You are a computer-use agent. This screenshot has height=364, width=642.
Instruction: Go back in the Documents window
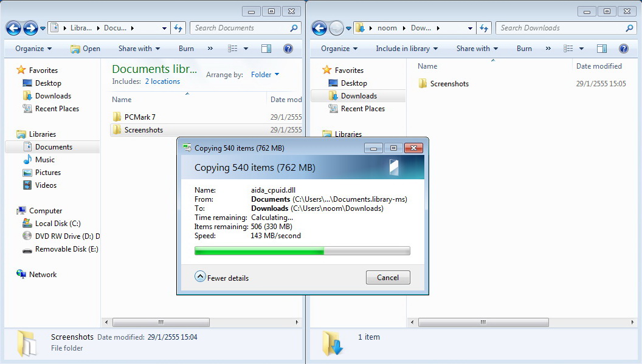pyautogui.click(x=13, y=28)
